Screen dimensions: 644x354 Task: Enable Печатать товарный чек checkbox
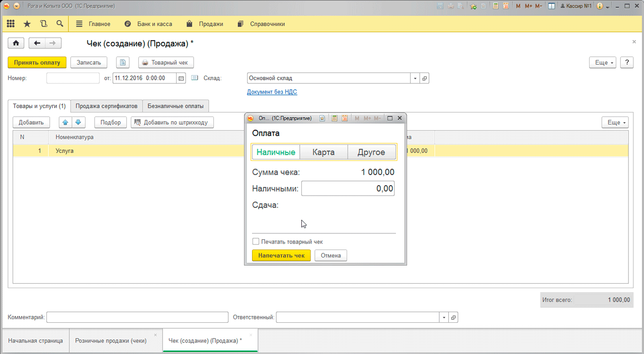[256, 242]
